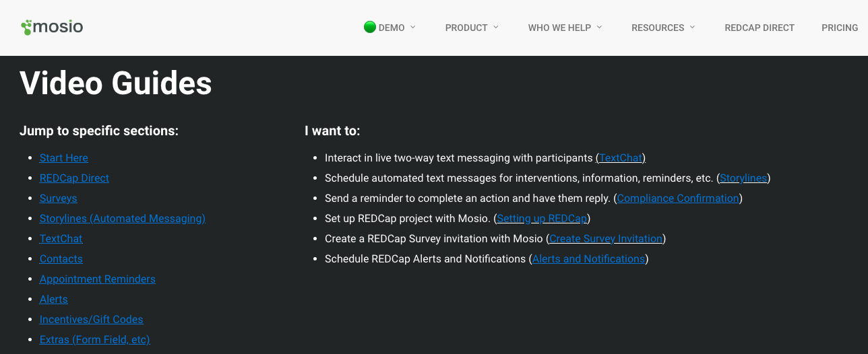Jump to the Start Here section
Viewport: 868px width, 354px height.
(x=63, y=157)
